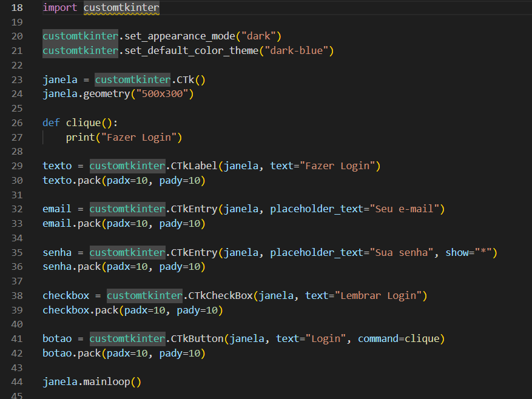Click line number 44 in the gutter

pos(17,382)
